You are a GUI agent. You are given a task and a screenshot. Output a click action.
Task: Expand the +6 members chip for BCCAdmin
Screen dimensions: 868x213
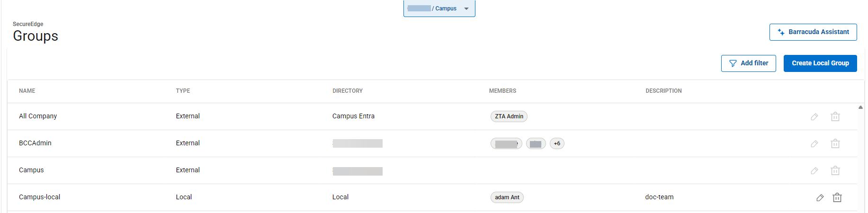coord(557,143)
